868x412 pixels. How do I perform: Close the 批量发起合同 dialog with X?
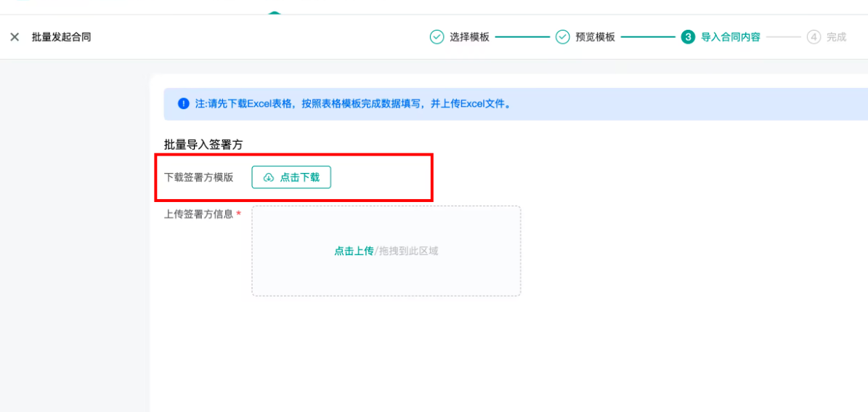click(x=15, y=37)
